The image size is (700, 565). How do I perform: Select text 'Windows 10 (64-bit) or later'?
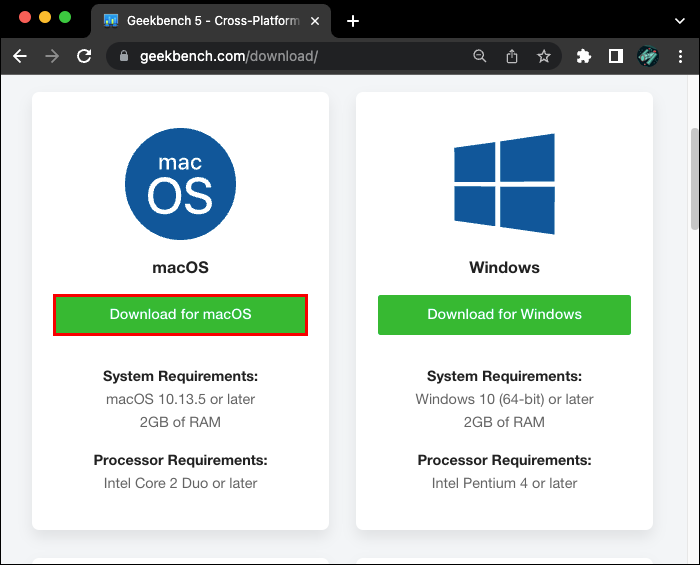504,399
